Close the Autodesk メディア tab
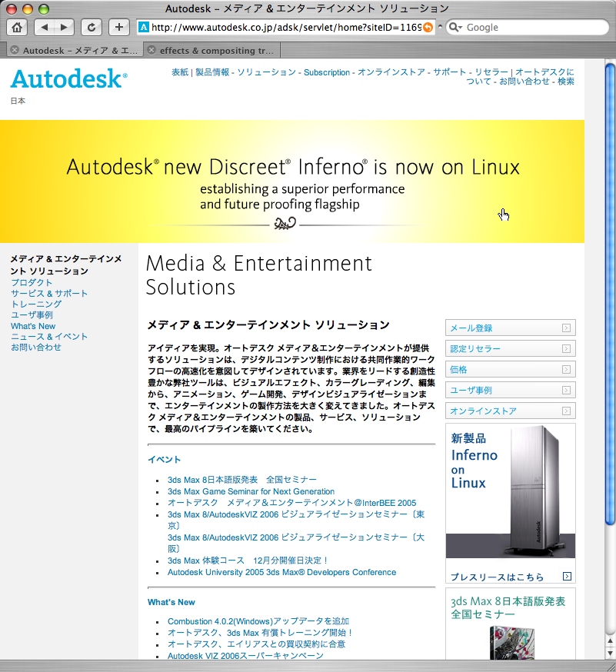This screenshot has width=616, height=672. (15, 50)
